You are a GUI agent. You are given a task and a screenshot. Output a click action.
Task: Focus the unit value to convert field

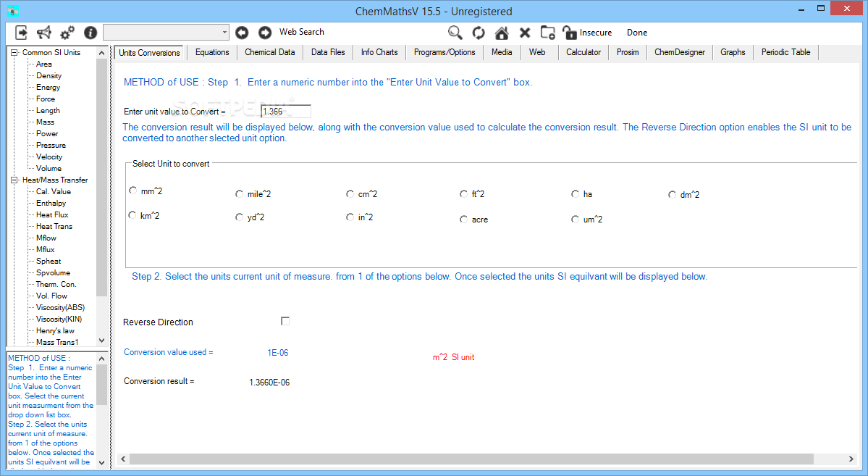pyautogui.click(x=286, y=112)
